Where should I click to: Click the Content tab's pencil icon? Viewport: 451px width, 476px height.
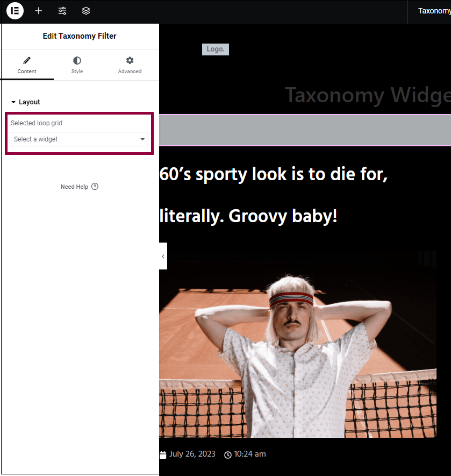[27, 61]
